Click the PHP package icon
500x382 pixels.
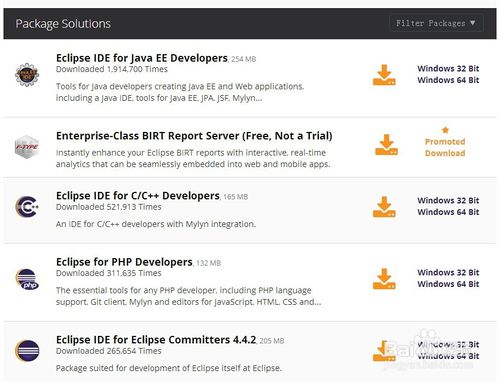27,279
